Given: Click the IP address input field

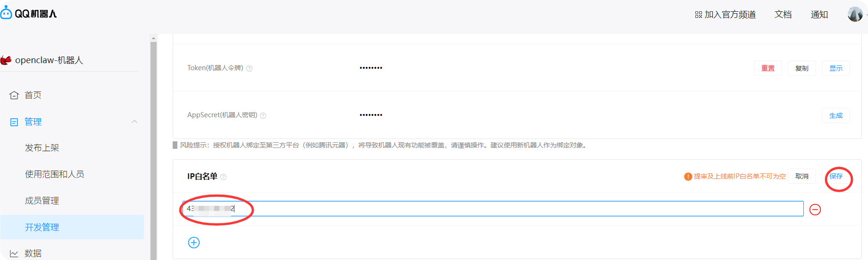Looking at the screenshot, I should pyautogui.click(x=493, y=209).
